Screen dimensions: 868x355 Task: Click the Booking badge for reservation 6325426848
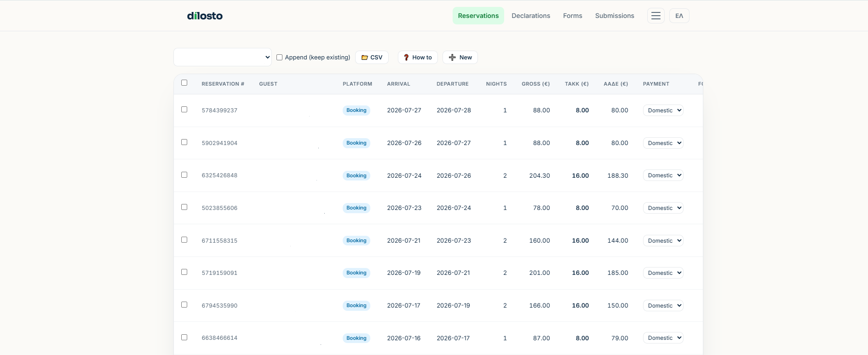[x=356, y=175]
